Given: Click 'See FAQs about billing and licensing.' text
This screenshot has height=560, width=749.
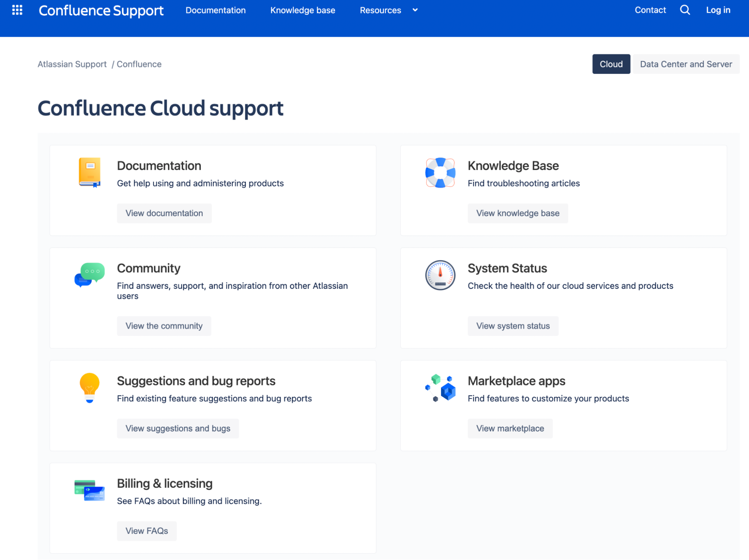Looking at the screenshot, I should [189, 501].
